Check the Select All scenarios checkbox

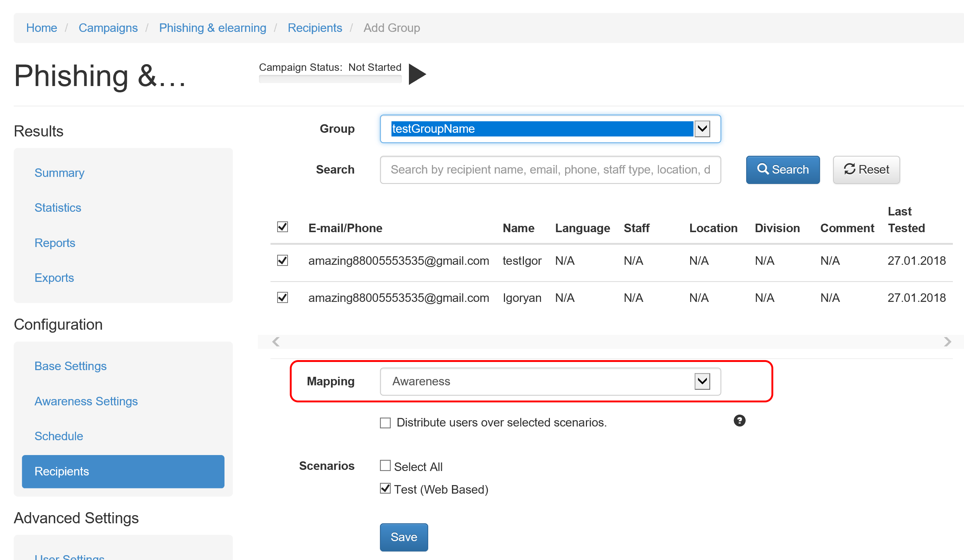pyautogui.click(x=385, y=465)
